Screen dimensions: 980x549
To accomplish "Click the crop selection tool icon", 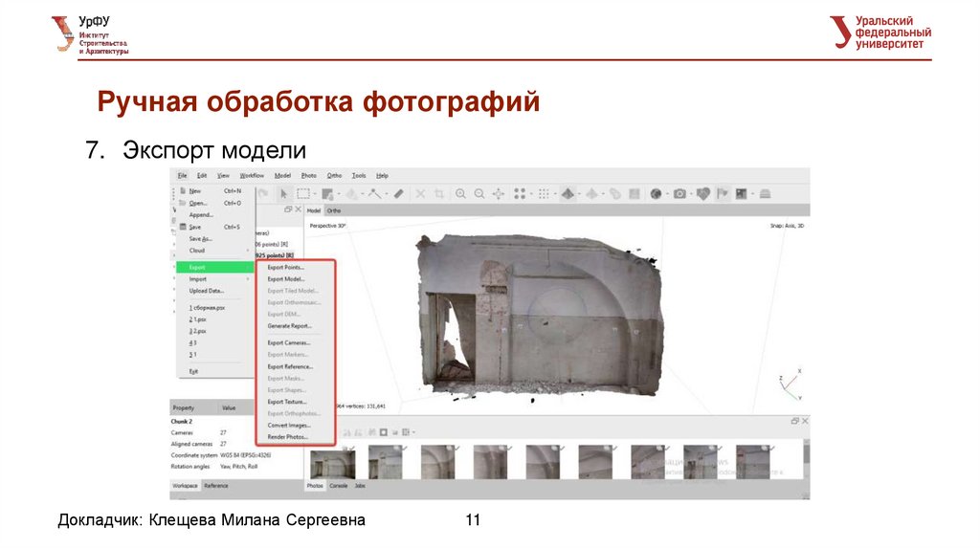I will (438, 193).
